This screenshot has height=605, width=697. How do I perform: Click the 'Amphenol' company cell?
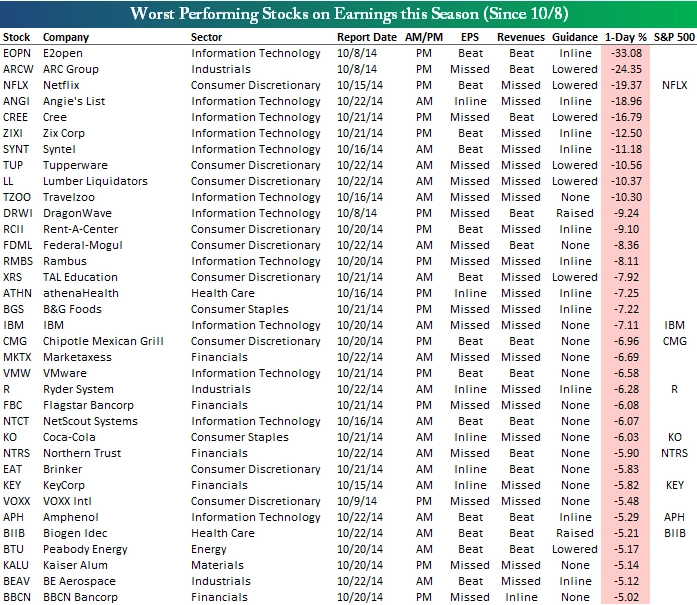tap(71, 517)
